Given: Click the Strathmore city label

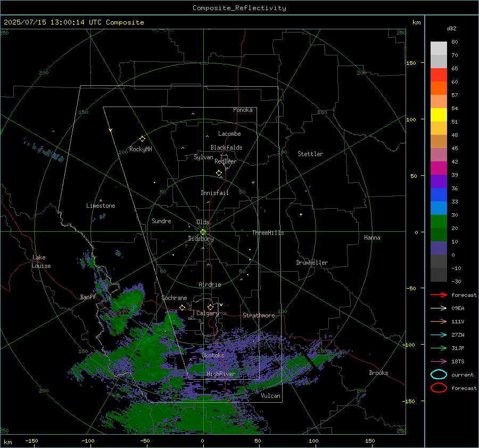Looking at the screenshot, I should point(259,315).
